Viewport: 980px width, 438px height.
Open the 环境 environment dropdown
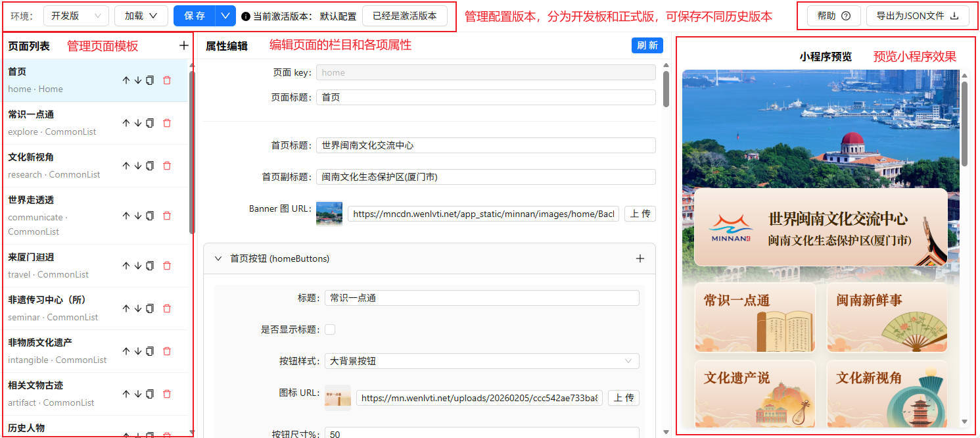point(76,16)
